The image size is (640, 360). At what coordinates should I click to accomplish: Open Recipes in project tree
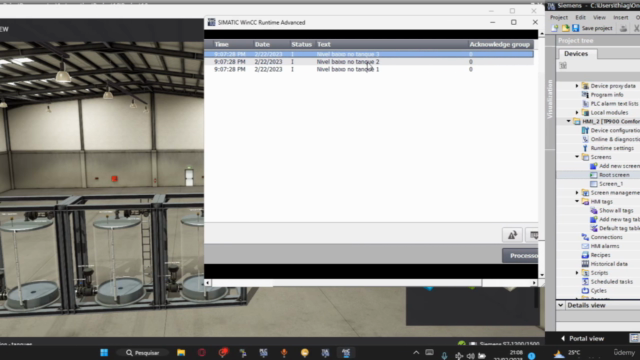tap(600, 255)
